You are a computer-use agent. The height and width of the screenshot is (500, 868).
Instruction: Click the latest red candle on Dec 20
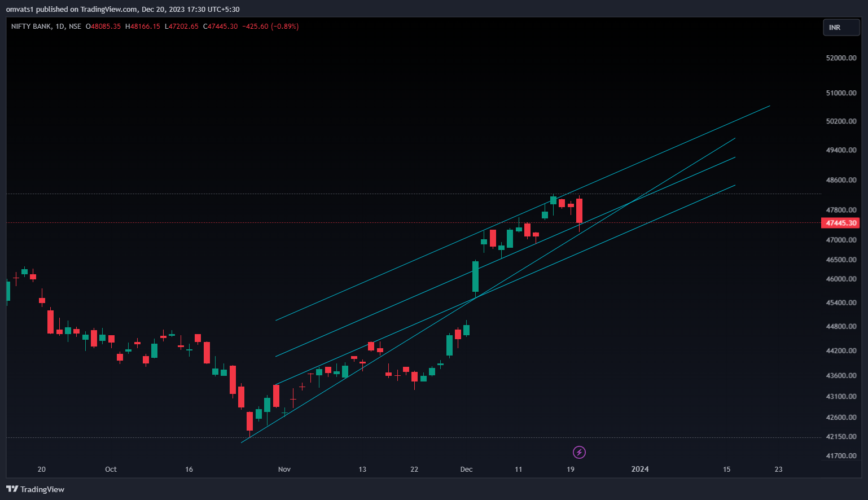pyautogui.click(x=579, y=211)
